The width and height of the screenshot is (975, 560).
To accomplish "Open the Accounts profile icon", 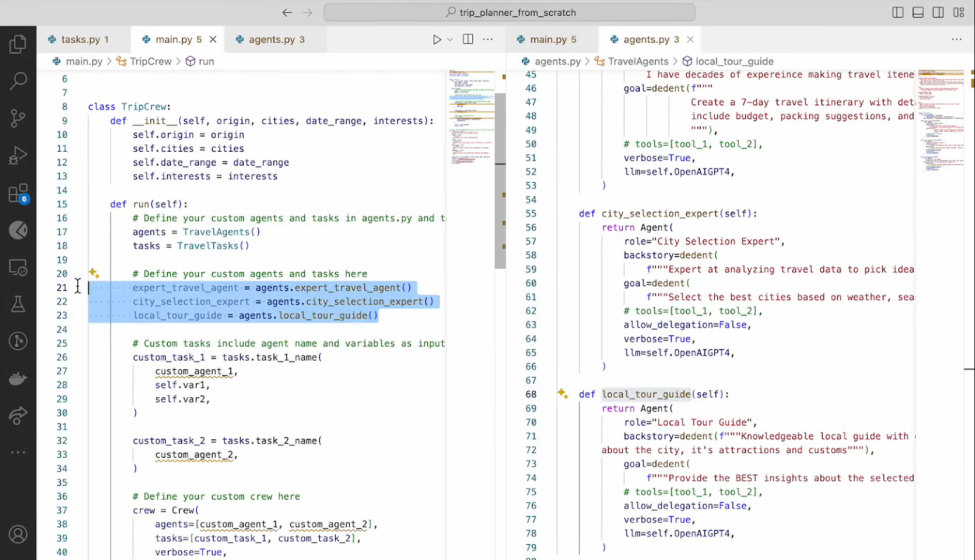I will (x=18, y=534).
